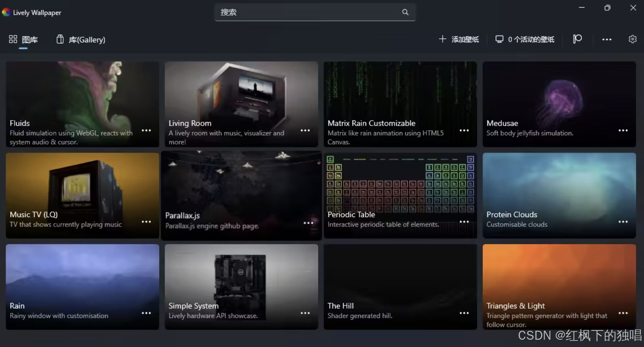Open options menu for Fluids wallpaper
Screen dimensions: 644x347
[x=146, y=130]
